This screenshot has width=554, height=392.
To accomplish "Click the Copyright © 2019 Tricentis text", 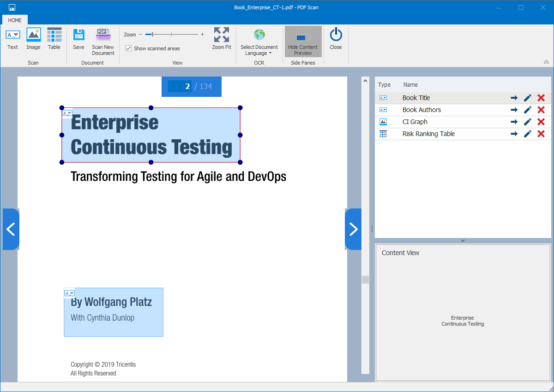I will pyautogui.click(x=103, y=364).
